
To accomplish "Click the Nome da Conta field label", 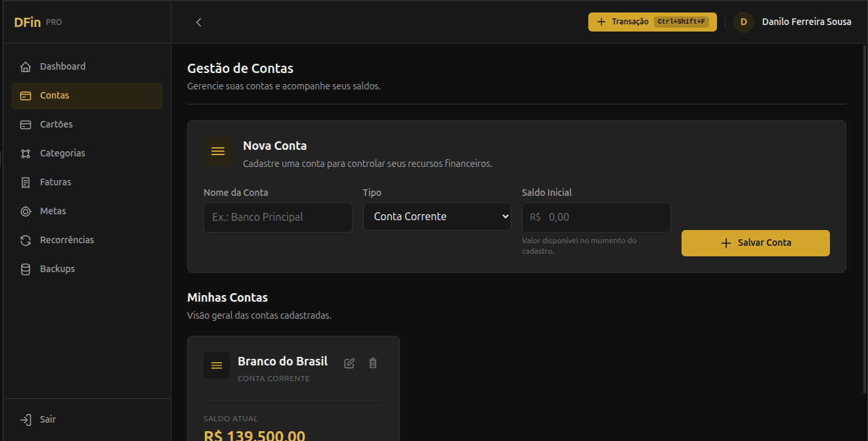I will click(236, 193).
